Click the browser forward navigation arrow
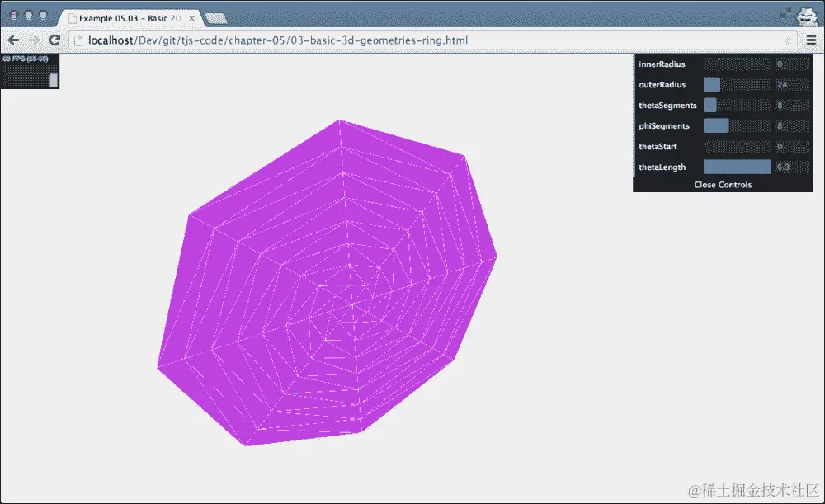Viewport: 825px width, 504px height. click(x=33, y=40)
